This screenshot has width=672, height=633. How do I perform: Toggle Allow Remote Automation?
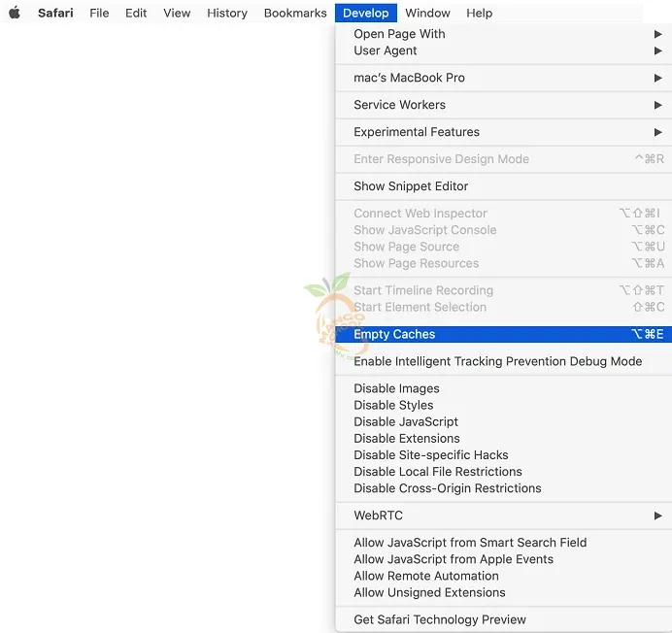(x=504, y=576)
